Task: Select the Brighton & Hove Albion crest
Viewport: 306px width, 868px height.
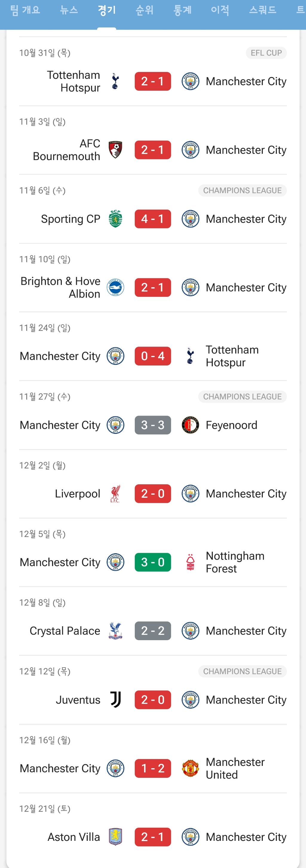Action: pos(115,288)
